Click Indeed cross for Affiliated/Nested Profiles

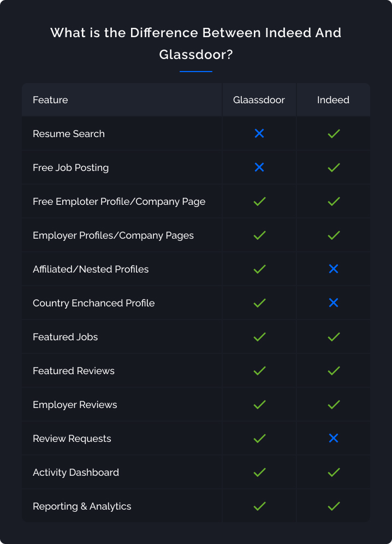(x=334, y=269)
